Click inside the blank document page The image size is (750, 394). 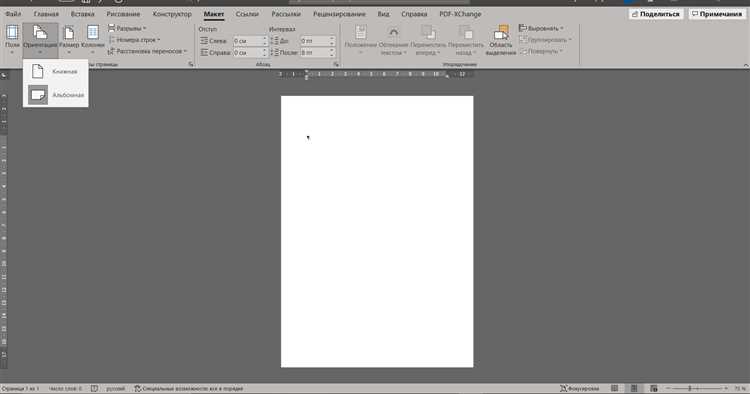pos(377,231)
